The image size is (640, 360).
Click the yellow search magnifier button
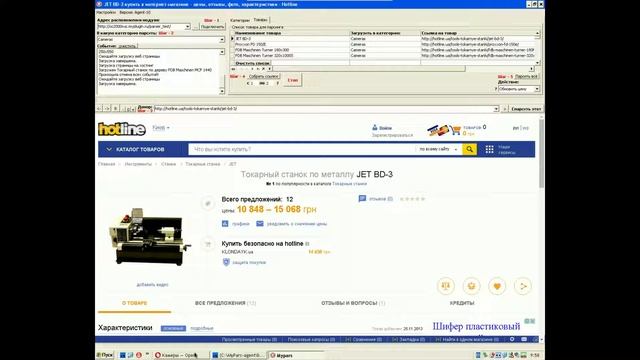click(469, 149)
